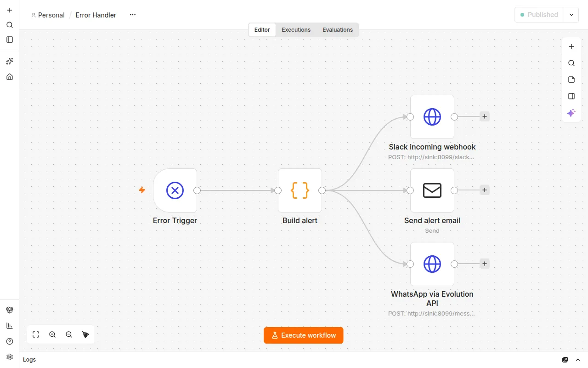Click the panel layout icon in right toolbar
Image resolution: width=588 pixels, height=368 pixels.
571,96
